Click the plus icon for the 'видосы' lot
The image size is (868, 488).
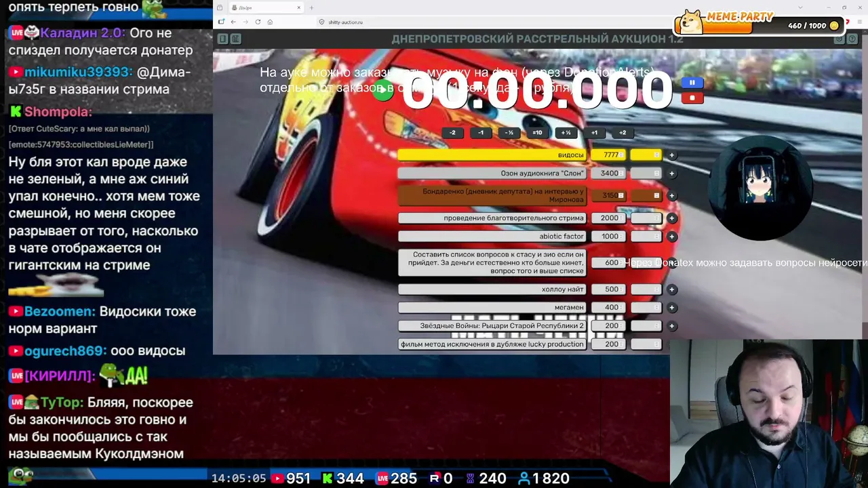[x=671, y=155]
